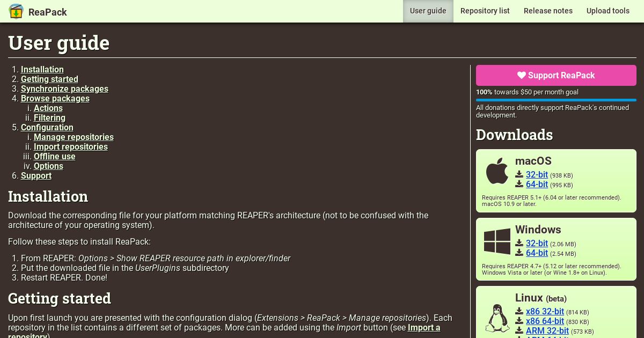Go to Browse packages in contents
The image size is (644, 338).
pos(55,98)
